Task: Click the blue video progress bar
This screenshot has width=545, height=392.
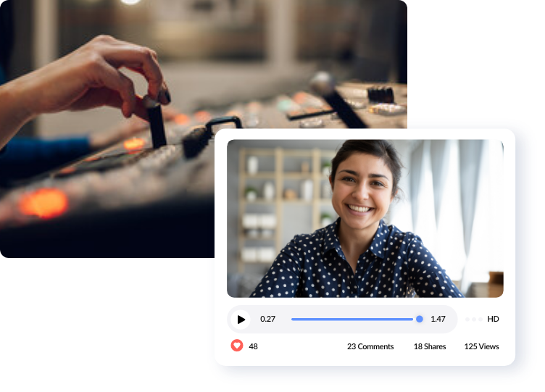Action: click(352, 319)
